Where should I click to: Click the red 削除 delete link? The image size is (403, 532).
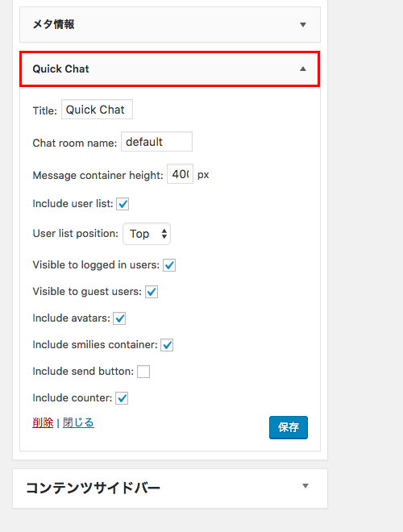point(43,422)
